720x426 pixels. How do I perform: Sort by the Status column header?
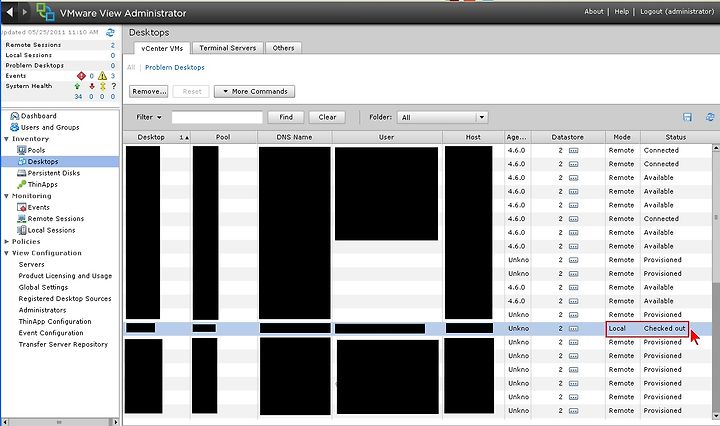676,137
